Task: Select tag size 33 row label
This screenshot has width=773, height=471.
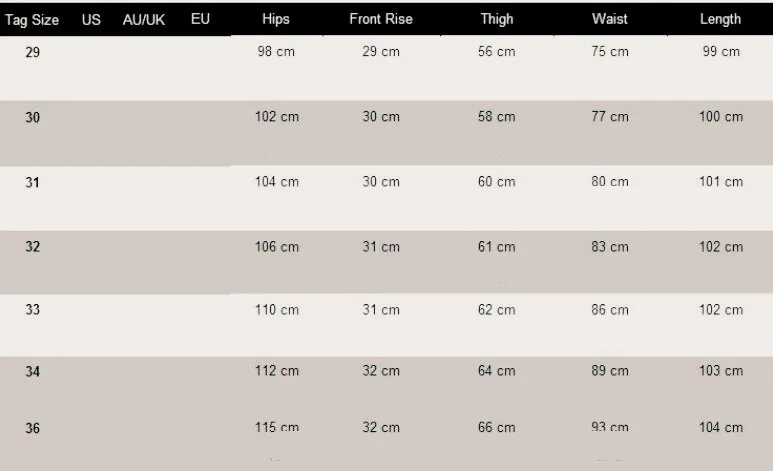Action: pyautogui.click(x=33, y=310)
